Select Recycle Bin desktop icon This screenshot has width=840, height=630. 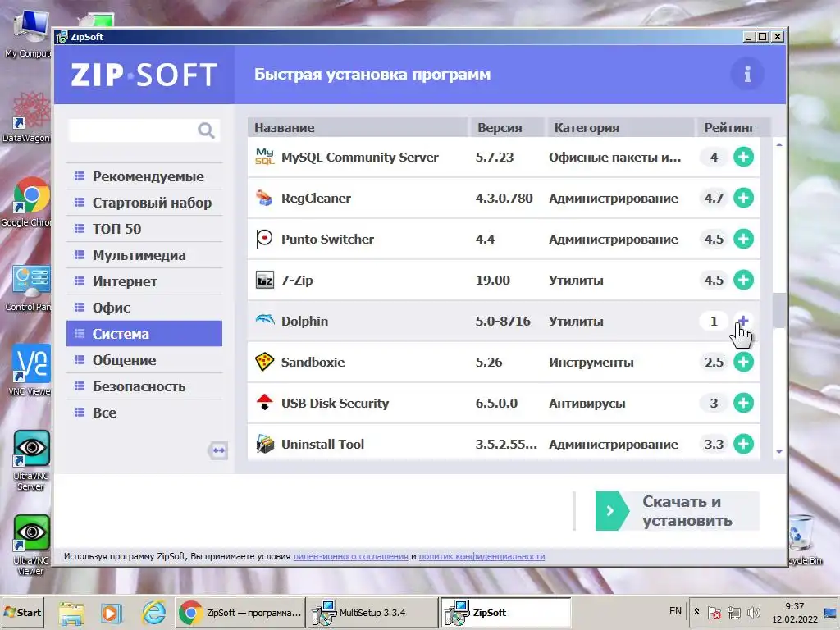click(803, 540)
